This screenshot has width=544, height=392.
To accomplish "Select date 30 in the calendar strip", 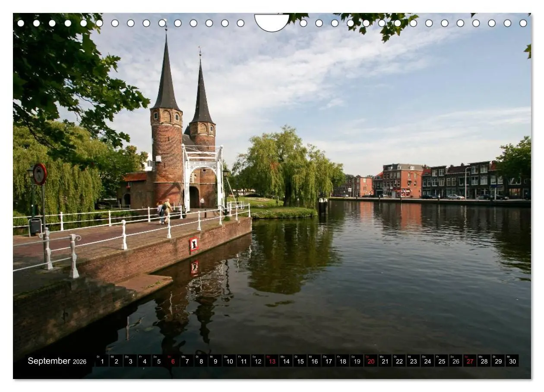I will point(512,361).
